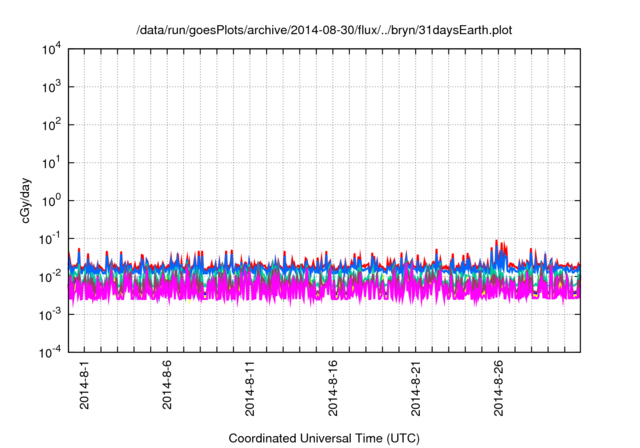The height and width of the screenshot is (448, 640).
Task: Click the 10^-4 y-axis tick label
Action: pyautogui.click(x=52, y=352)
